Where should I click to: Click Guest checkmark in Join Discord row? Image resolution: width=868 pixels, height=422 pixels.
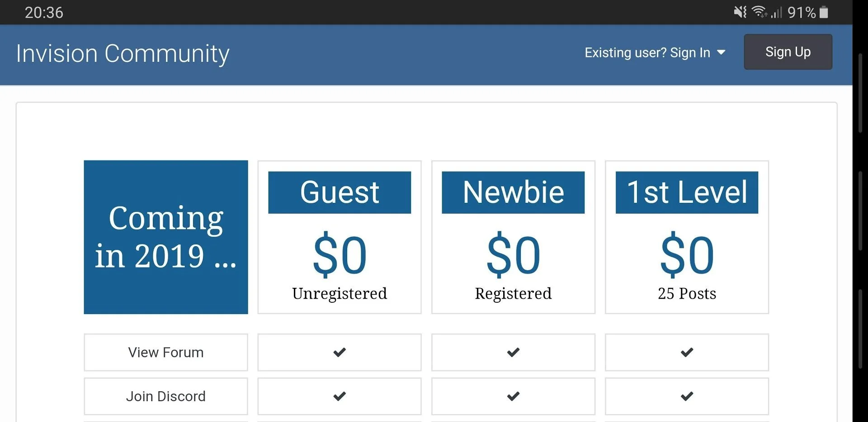[340, 396]
